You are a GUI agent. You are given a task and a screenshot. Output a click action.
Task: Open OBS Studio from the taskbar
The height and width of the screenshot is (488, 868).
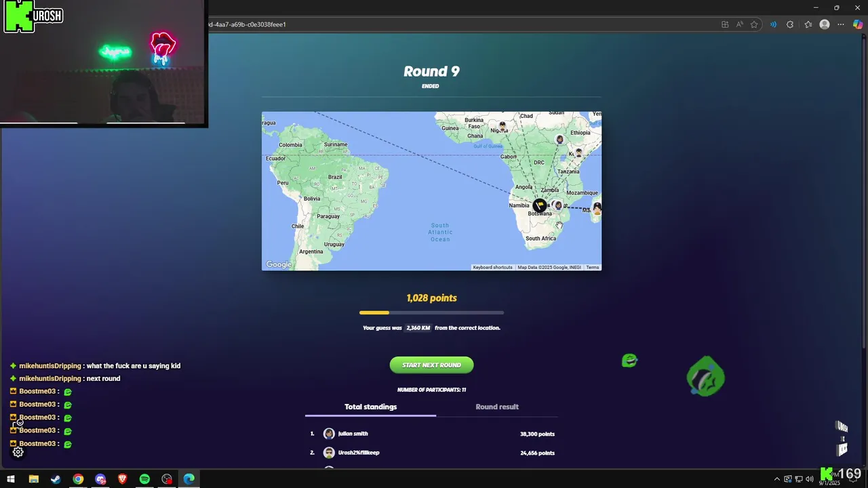[167, 479]
